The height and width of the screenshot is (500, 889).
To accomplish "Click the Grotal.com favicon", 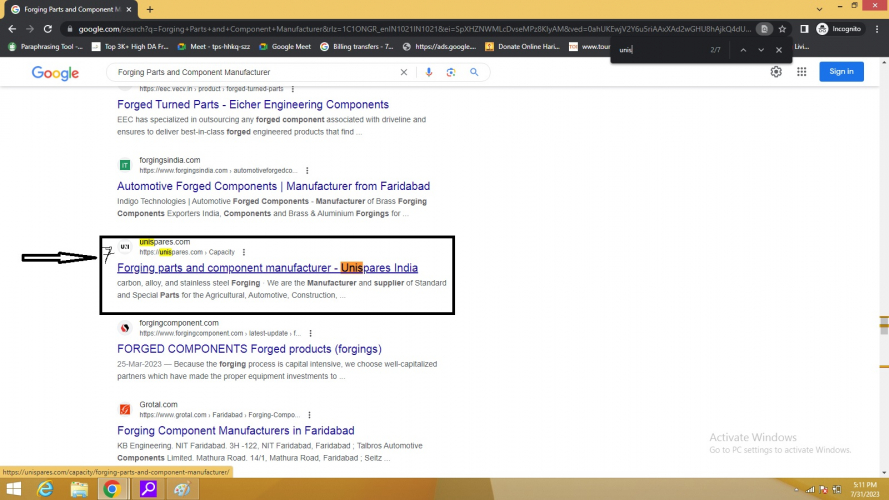I will (125, 409).
